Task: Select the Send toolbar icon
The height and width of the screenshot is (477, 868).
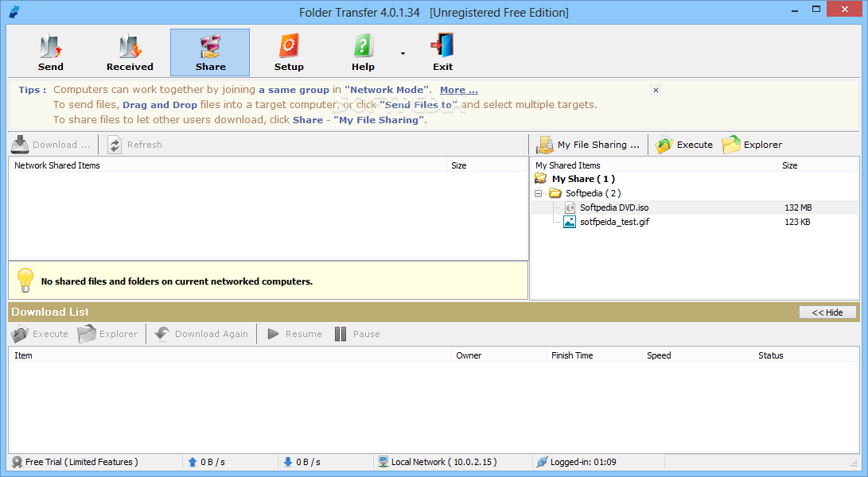Action: click(x=50, y=50)
